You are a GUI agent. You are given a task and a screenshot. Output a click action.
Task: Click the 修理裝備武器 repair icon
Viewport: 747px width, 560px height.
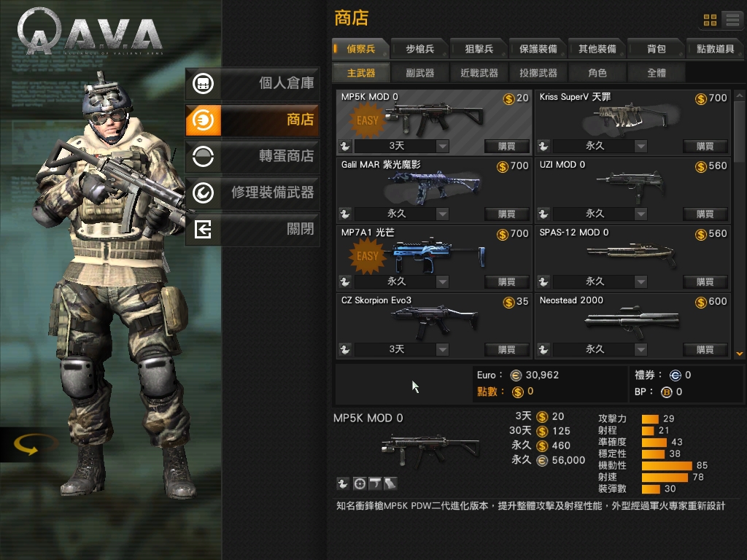coord(203,192)
